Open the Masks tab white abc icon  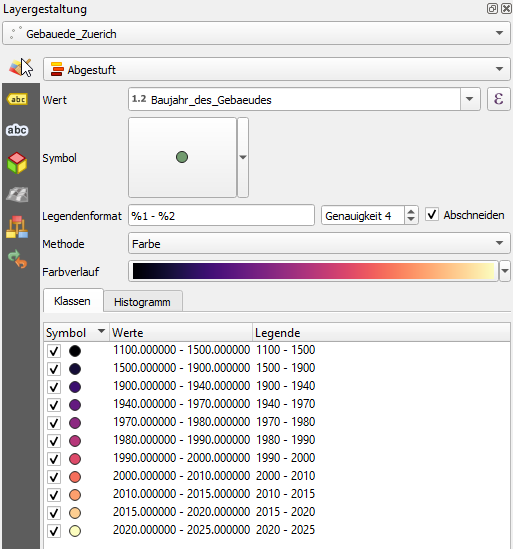click(x=17, y=130)
